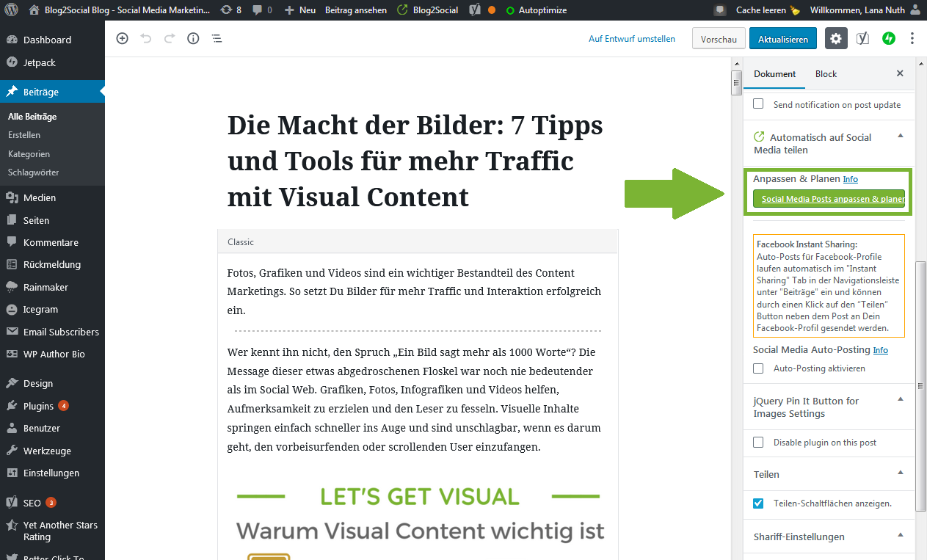
Task: Click the Yoast icon in admin bar
Action: click(x=476, y=10)
